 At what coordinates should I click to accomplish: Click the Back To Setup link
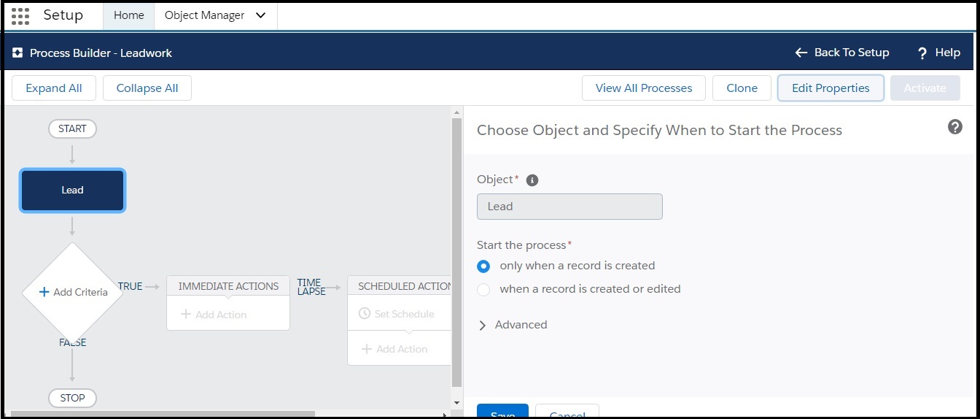click(842, 53)
